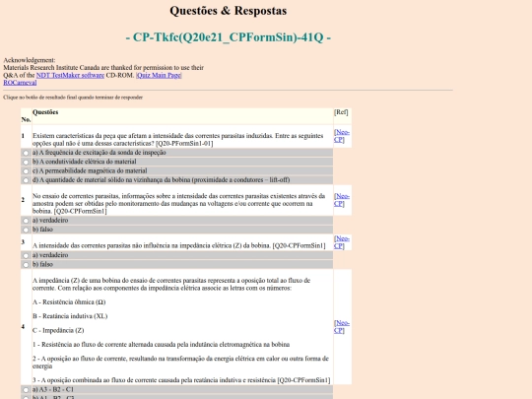Screen dimensions: 532x399
Task: Click question 3 text about impedância elétrica (Z)
Action: [x=178, y=245]
